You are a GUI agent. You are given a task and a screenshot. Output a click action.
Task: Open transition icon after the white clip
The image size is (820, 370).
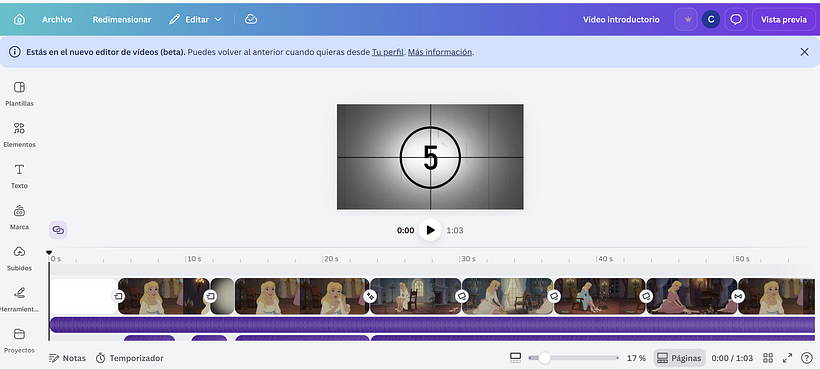pos(118,296)
